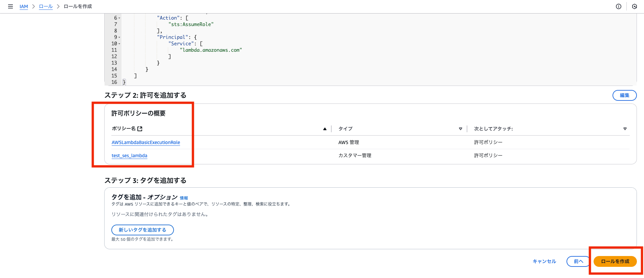The width and height of the screenshot is (644, 278).
Task: Click the 編集 button for step 2
Action: pos(624,95)
